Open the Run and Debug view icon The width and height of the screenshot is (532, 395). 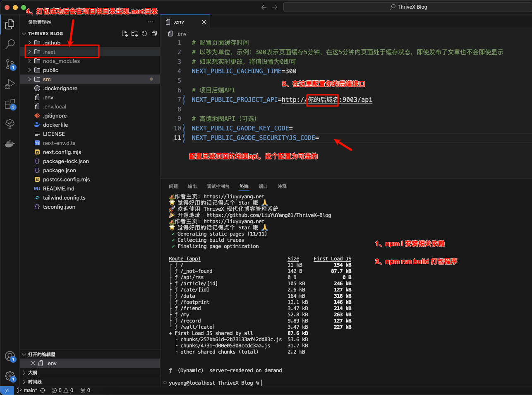click(x=10, y=84)
